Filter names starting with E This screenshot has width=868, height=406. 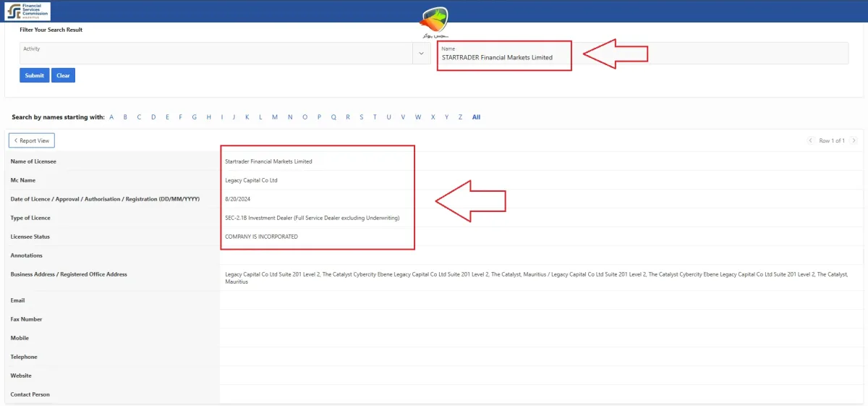(x=167, y=117)
